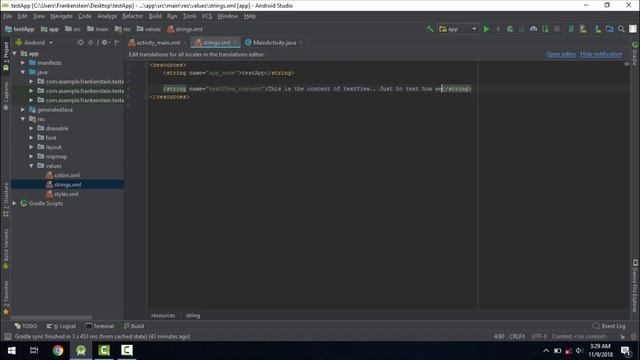Viewport: 640px width, 360px height.
Task: Open the Project Structure icon in toolbar
Action: click(609, 29)
